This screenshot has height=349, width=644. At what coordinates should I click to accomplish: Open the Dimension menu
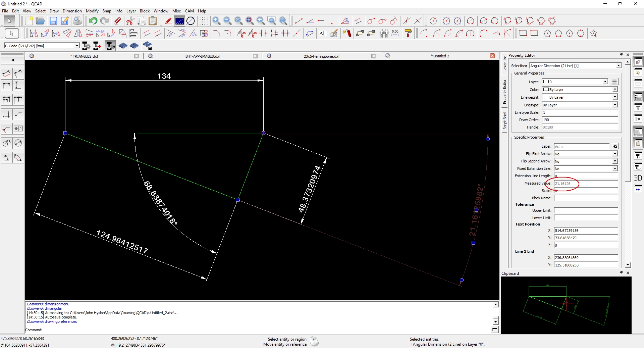point(72,11)
